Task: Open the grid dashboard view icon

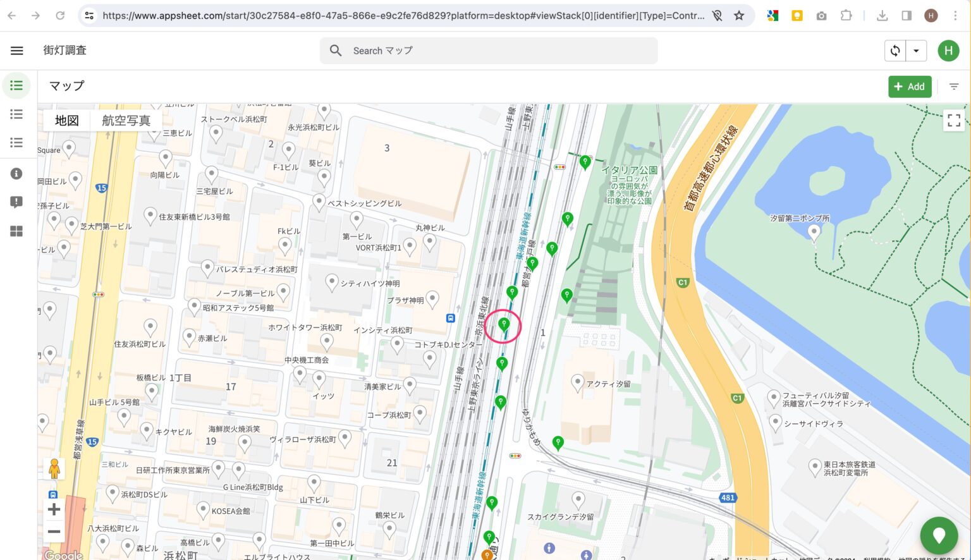Action: pos(16,231)
